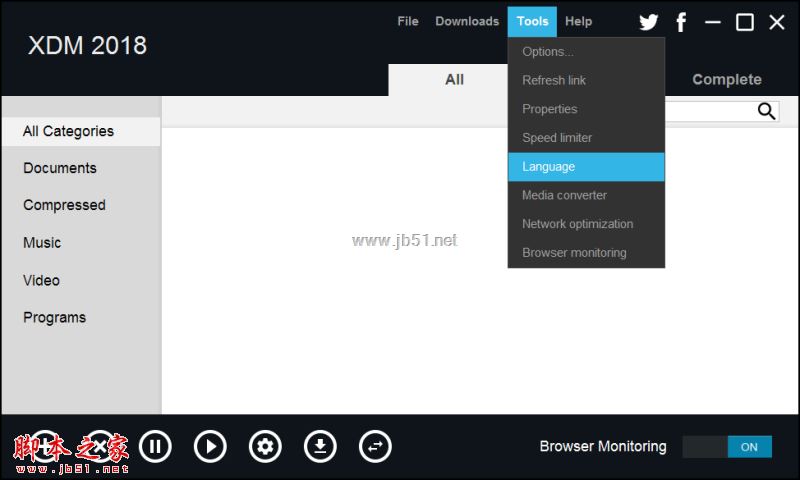This screenshot has width=800, height=480.
Task: Choose Language from the Tools menu
Action: (x=586, y=166)
